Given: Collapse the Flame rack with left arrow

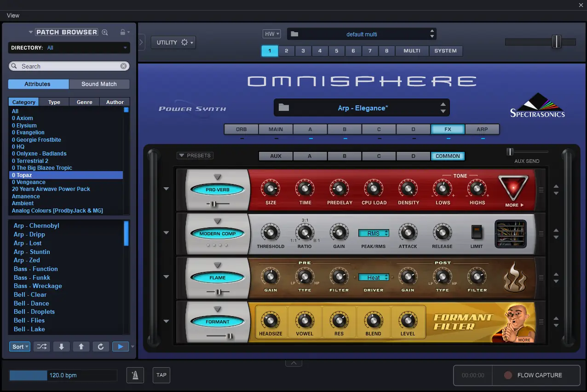Looking at the screenshot, I should (x=166, y=277).
